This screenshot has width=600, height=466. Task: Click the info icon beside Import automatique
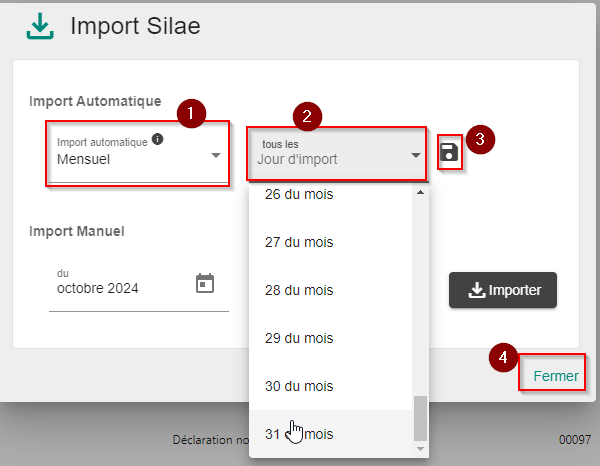point(158,139)
